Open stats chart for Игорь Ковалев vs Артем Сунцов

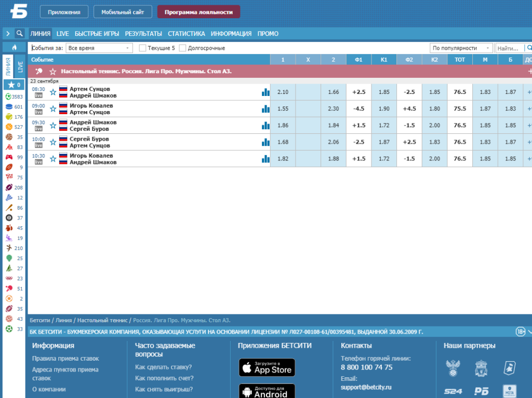[x=265, y=108]
